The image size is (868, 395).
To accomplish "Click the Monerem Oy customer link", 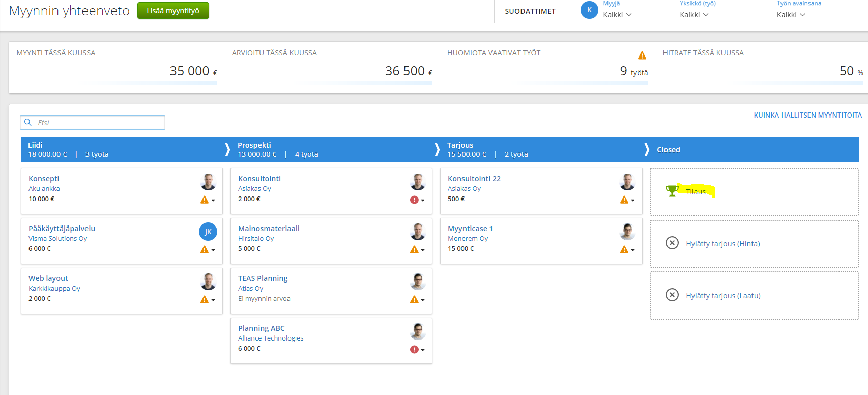I will point(468,239).
